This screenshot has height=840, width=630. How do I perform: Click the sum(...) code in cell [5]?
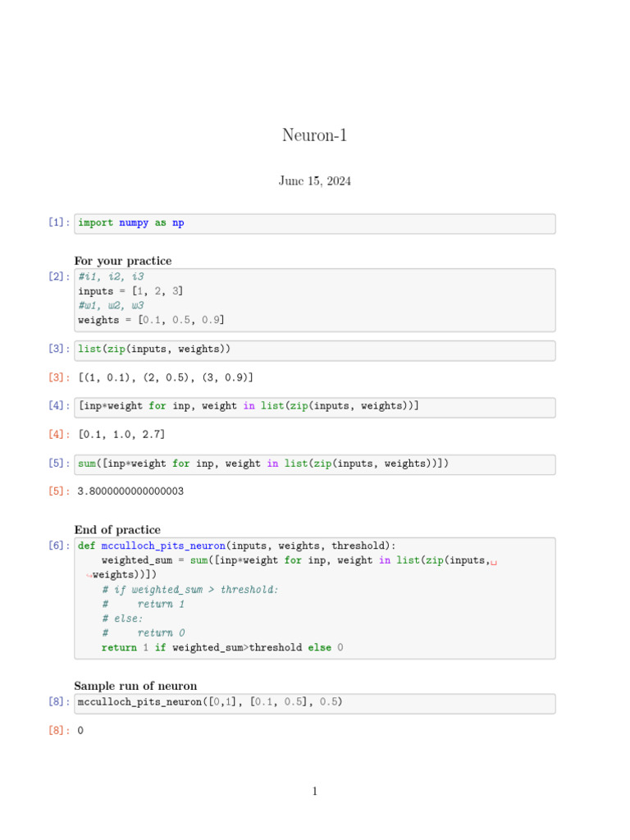point(263,463)
